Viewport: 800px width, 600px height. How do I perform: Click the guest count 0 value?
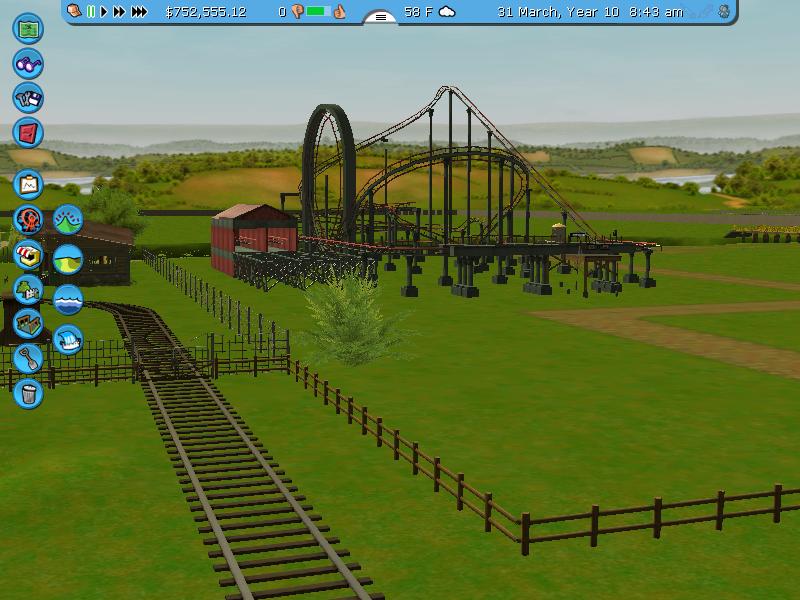(282, 12)
